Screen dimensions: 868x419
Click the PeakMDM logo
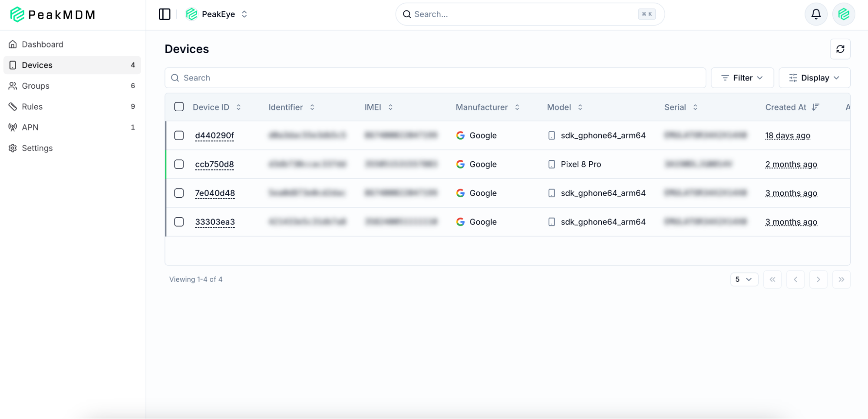[x=53, y=15]
